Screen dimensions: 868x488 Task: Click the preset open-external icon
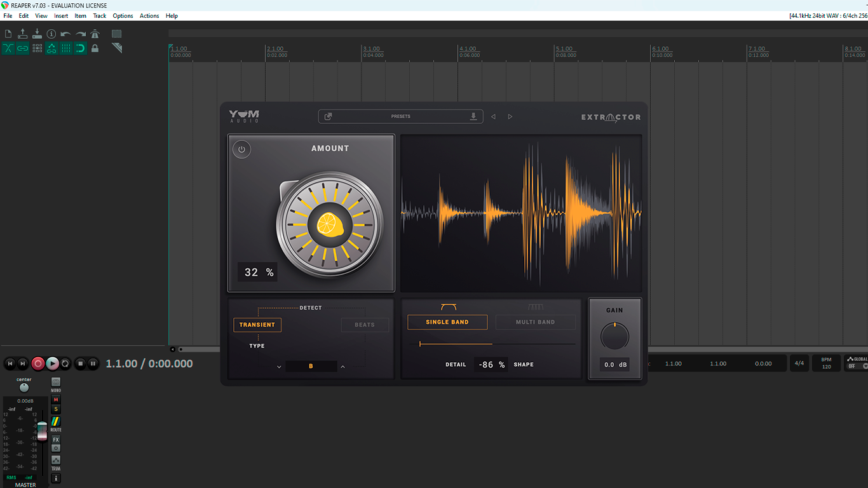click(x=328, y=116)
